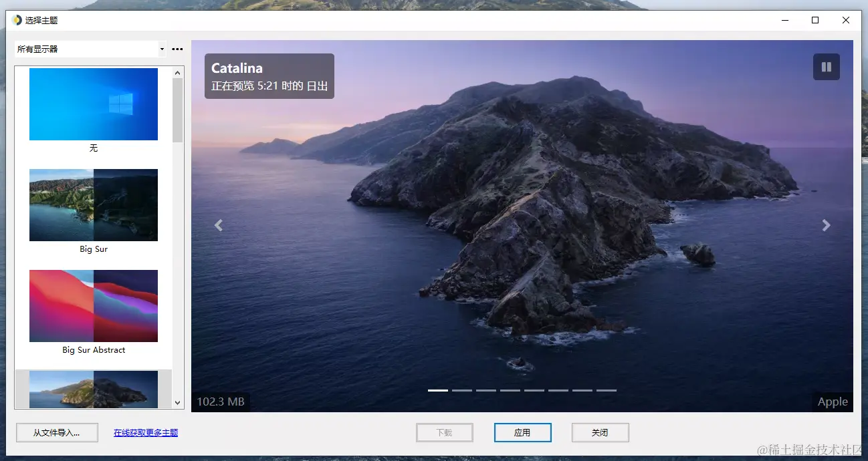This screenshot has height=461, width=868.
Task: Click the Catalina title in preview overlay
Action: point(237,68)
